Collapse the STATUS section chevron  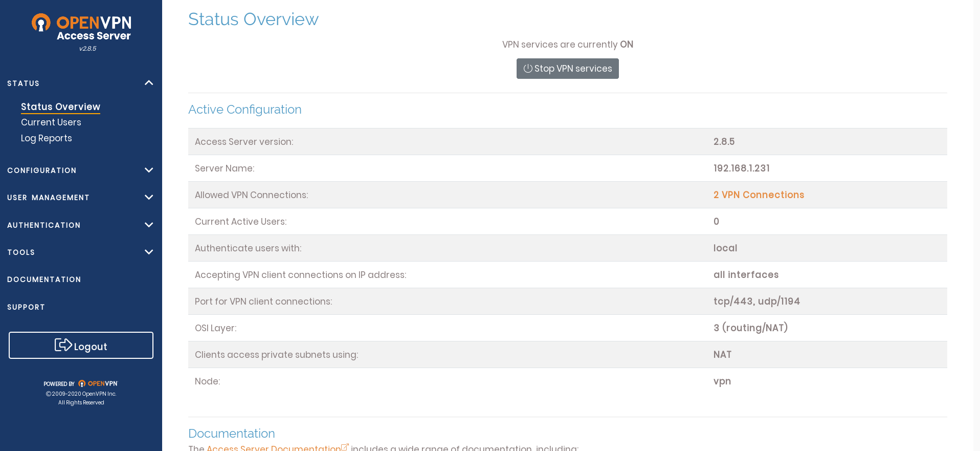149,83
